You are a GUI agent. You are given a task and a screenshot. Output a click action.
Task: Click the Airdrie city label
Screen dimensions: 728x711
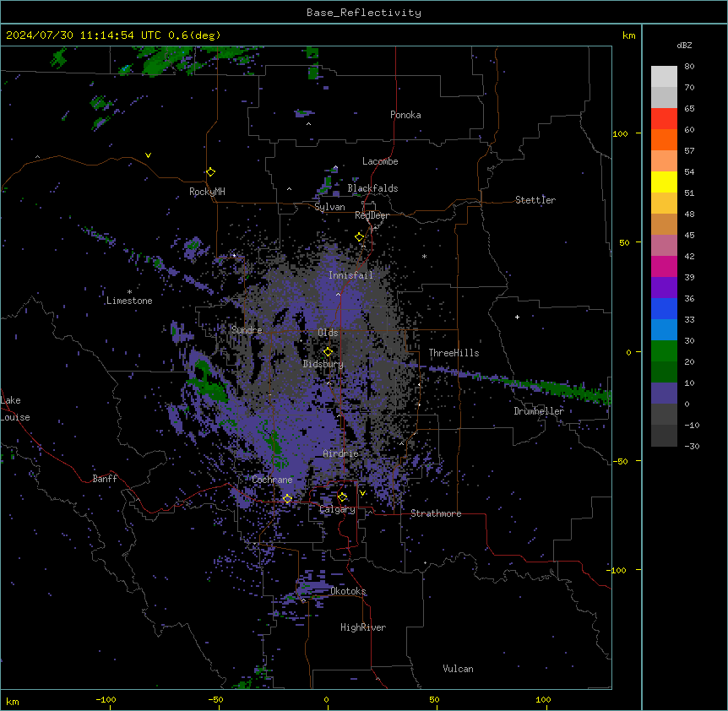tap(340, 453)
